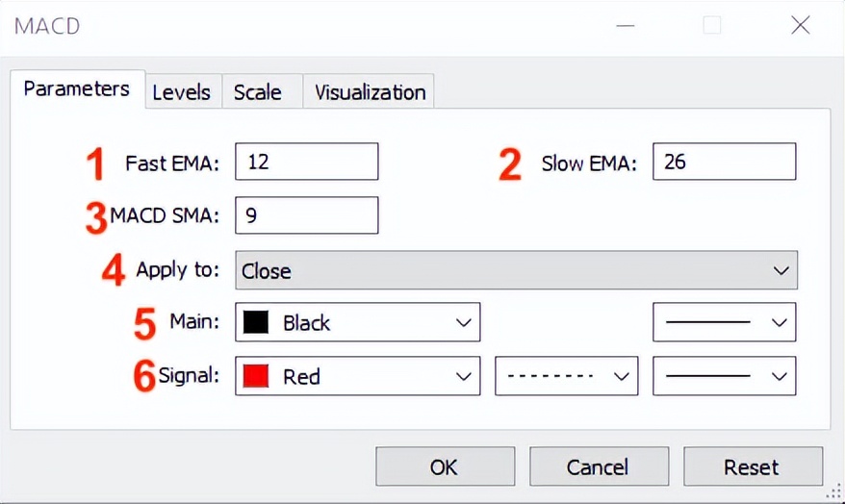
Task: Focus the Slow EMA value box
Action: point(724,162)
